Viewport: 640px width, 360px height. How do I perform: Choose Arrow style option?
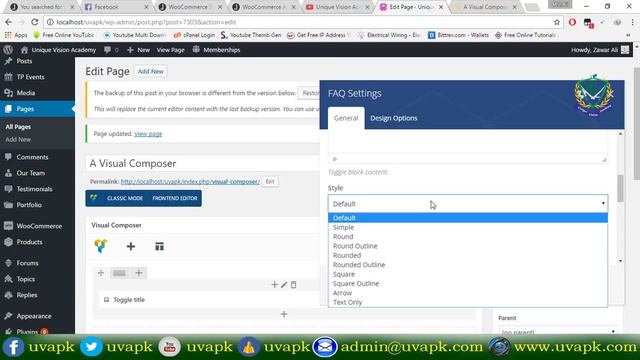(468, 293)
